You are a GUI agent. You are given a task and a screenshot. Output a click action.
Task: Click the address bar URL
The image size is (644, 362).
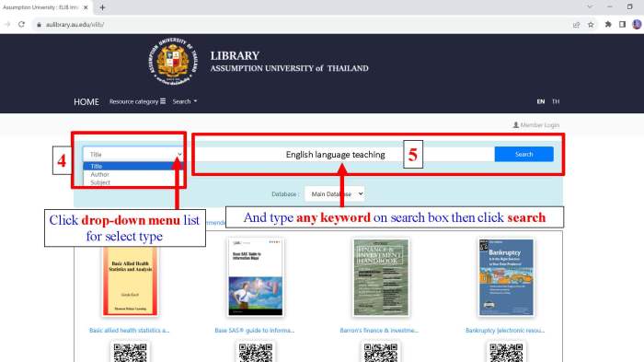point(75,25)
